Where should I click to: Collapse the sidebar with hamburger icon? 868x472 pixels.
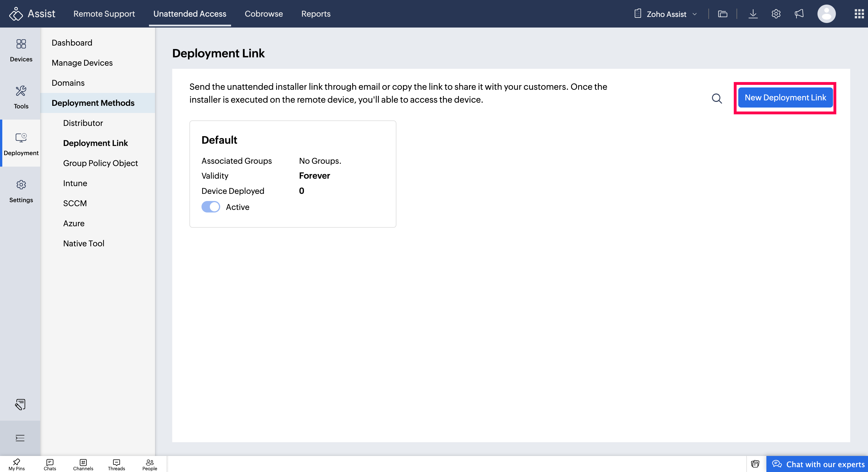[20, 438]
